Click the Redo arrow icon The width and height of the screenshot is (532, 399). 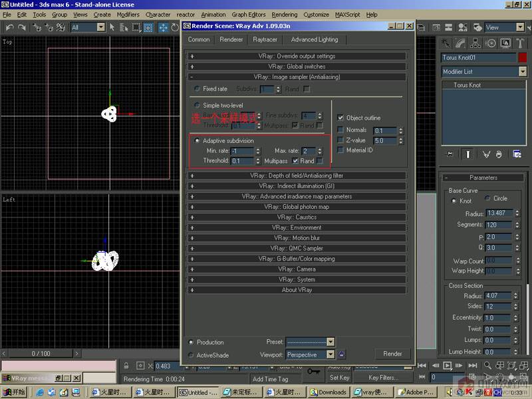coord(22,27)
